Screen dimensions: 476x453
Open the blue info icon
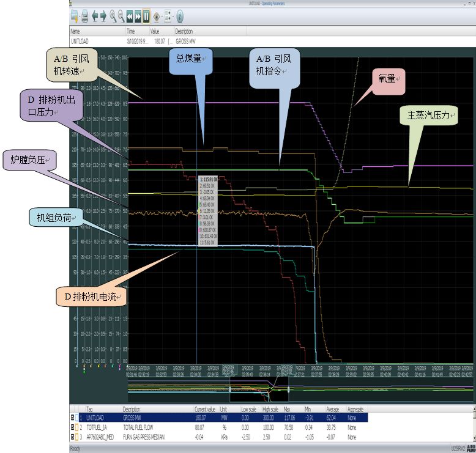coord(180,17)
